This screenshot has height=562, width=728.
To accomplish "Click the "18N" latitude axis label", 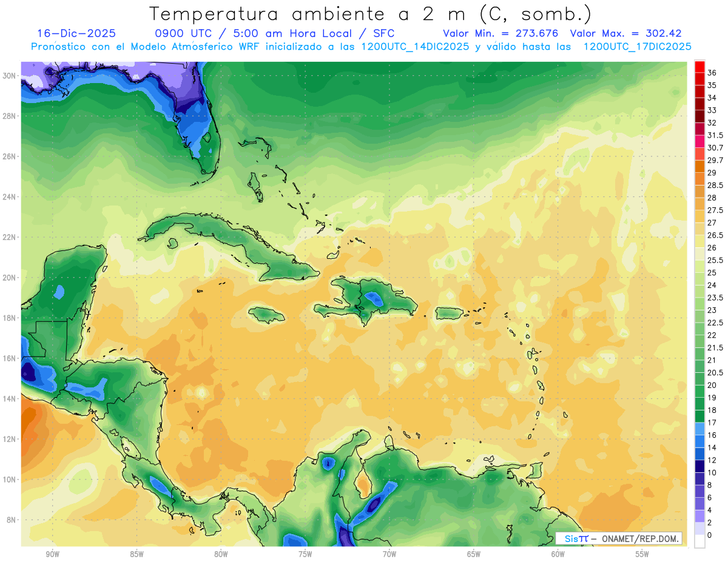I will pyautogui.click(x=10, y=318).
